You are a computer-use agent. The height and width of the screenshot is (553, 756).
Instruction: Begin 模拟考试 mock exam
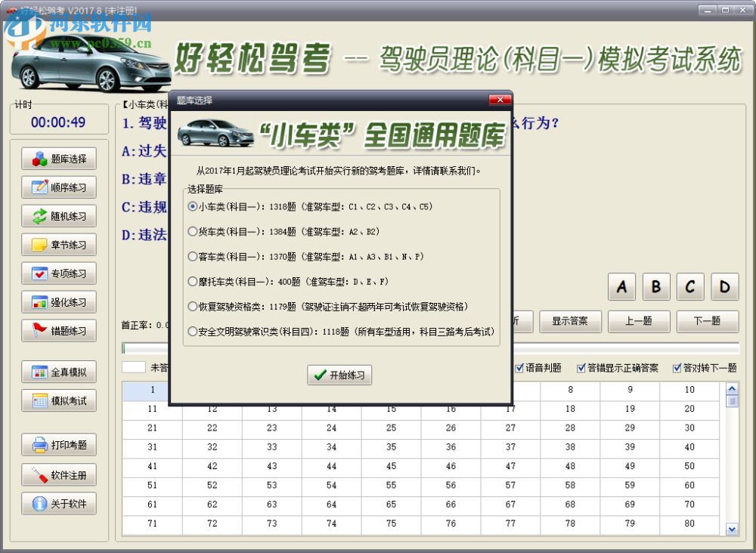tap(58, 400)
